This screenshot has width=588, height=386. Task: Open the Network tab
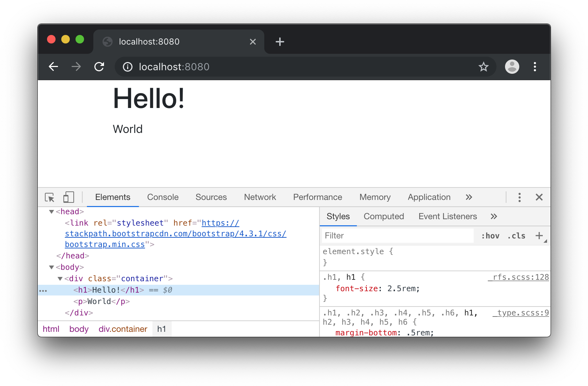260,197
